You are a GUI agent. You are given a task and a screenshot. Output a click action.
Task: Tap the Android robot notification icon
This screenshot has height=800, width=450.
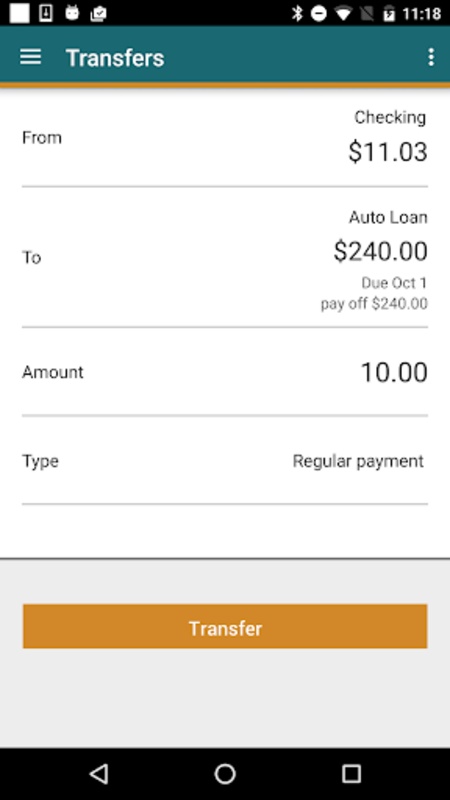point(72,13)
